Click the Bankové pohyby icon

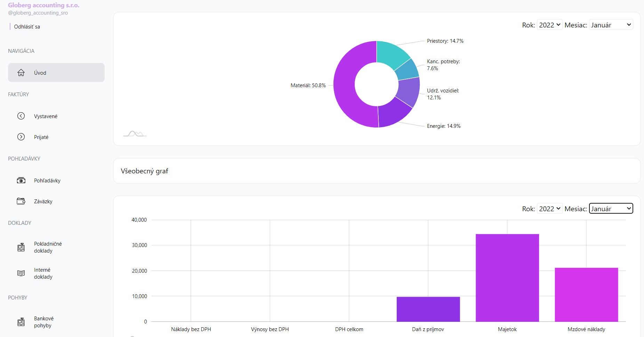pos(21,322)
